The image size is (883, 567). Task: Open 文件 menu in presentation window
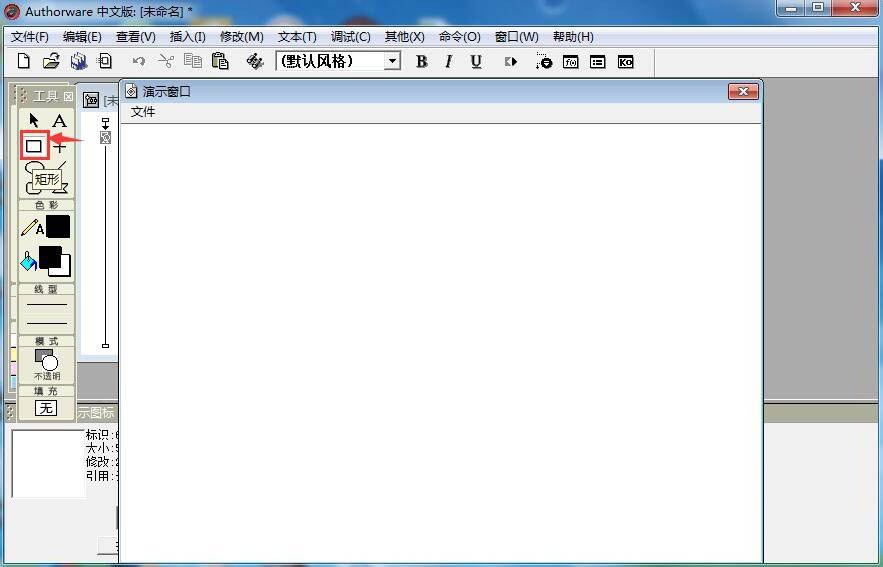142,112
